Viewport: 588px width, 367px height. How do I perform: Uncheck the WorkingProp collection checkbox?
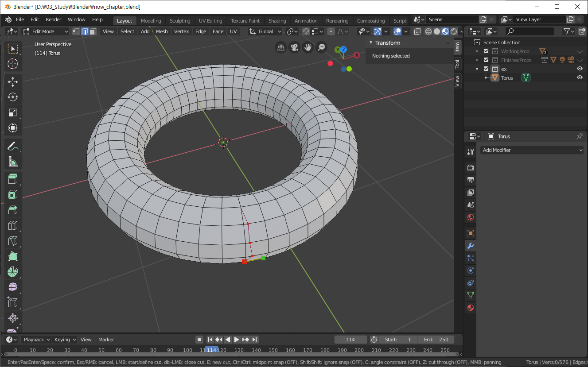click(x=486, y=51)
